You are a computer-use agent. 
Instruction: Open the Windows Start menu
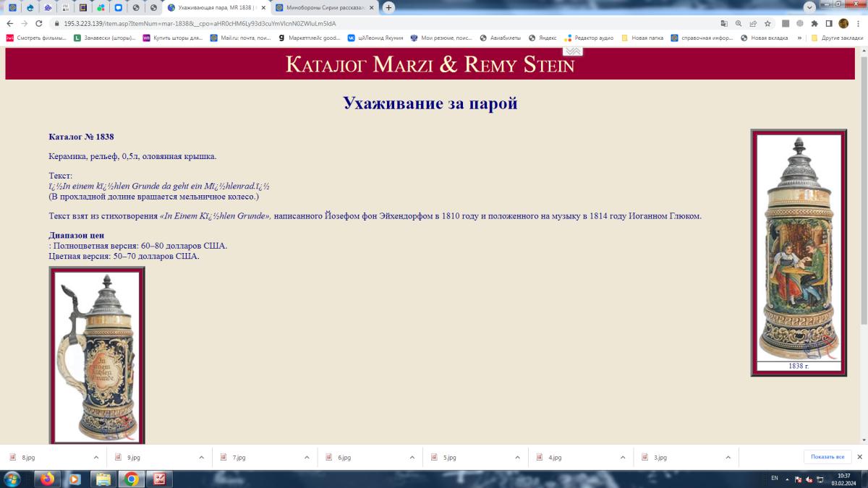click(x=12, y=479)
